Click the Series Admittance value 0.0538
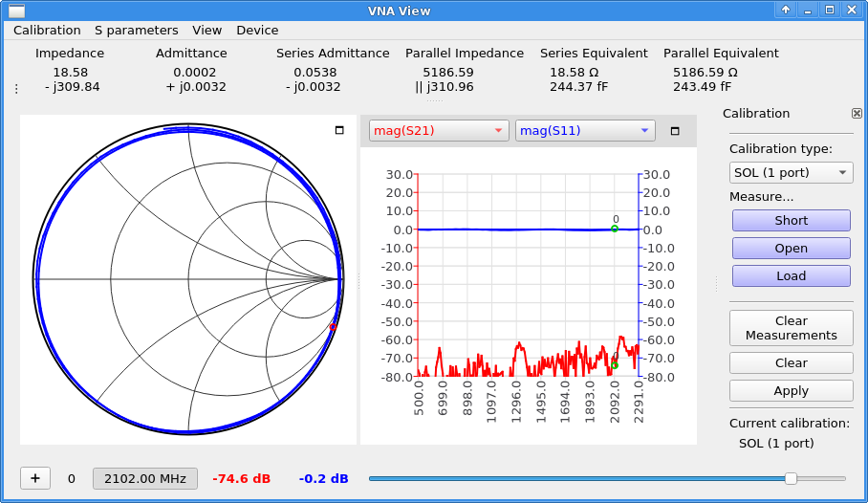This screenshot has height=503, width=868. point(315,73)
